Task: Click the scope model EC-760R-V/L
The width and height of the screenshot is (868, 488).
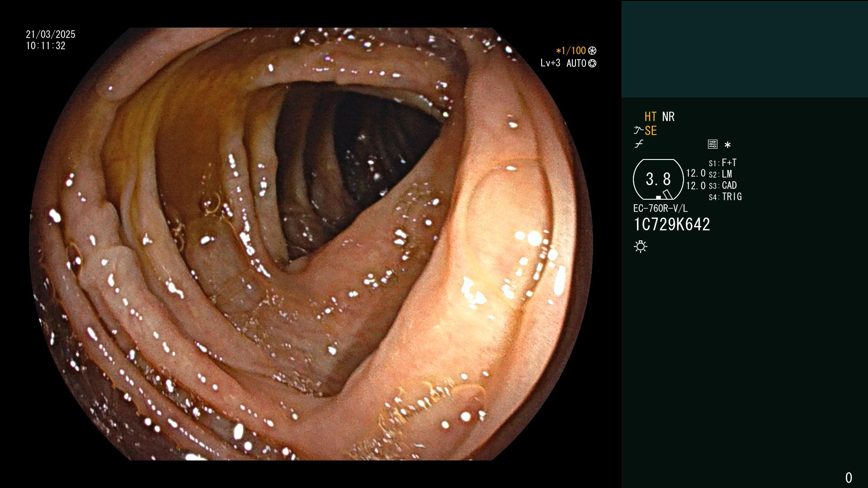Action: click(660, 208)
